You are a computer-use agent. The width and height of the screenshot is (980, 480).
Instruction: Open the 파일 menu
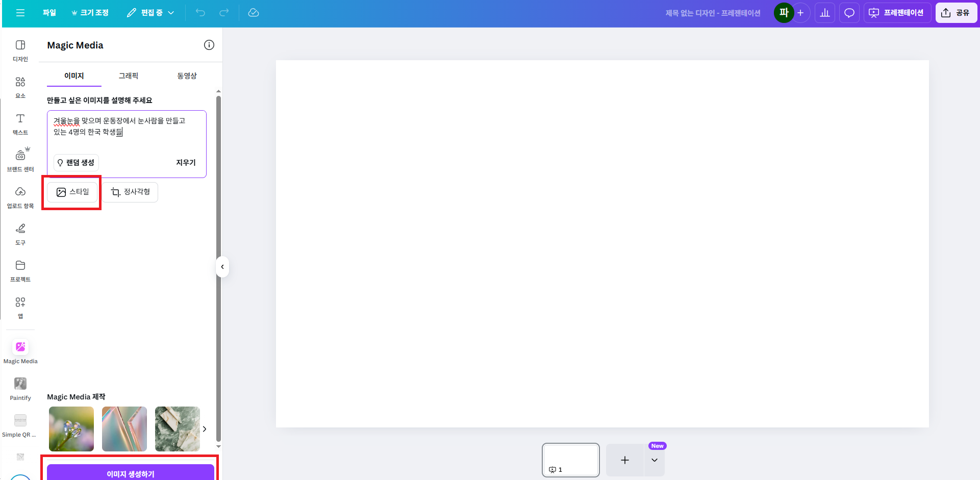pyautogui.click(x=49, y=13)
